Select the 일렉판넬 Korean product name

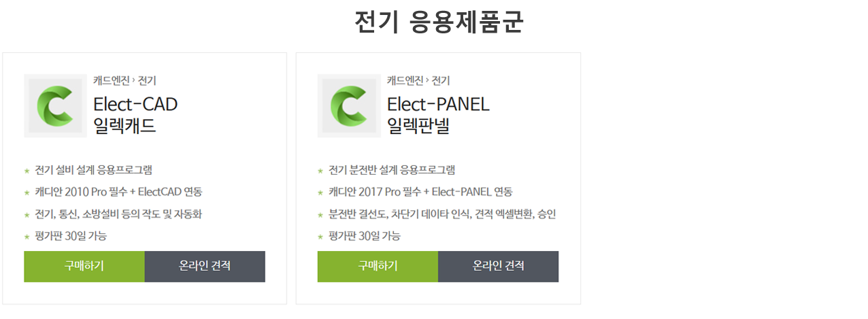coord(418,126)
